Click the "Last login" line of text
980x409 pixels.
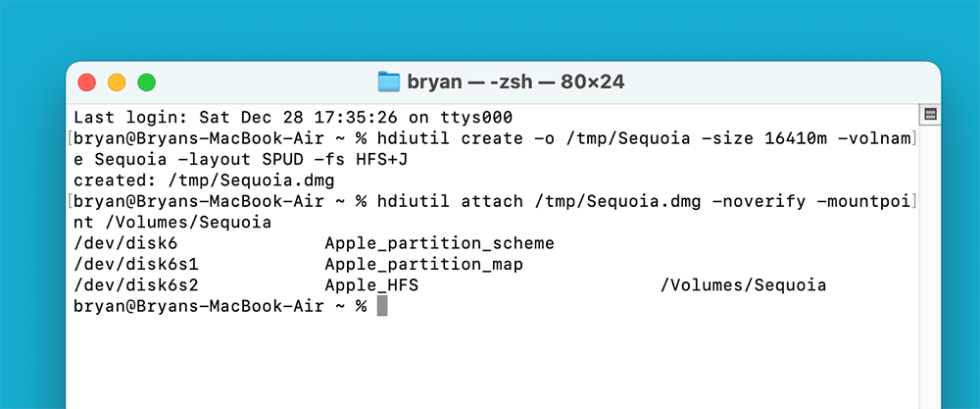click(292, 117)
